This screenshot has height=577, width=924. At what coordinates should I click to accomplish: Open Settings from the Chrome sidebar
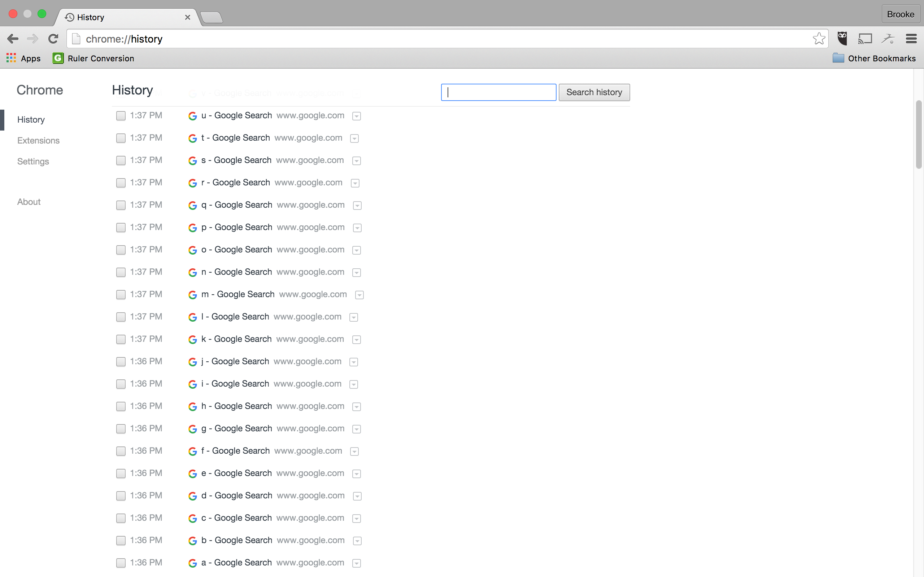click(x=33, y=162)
